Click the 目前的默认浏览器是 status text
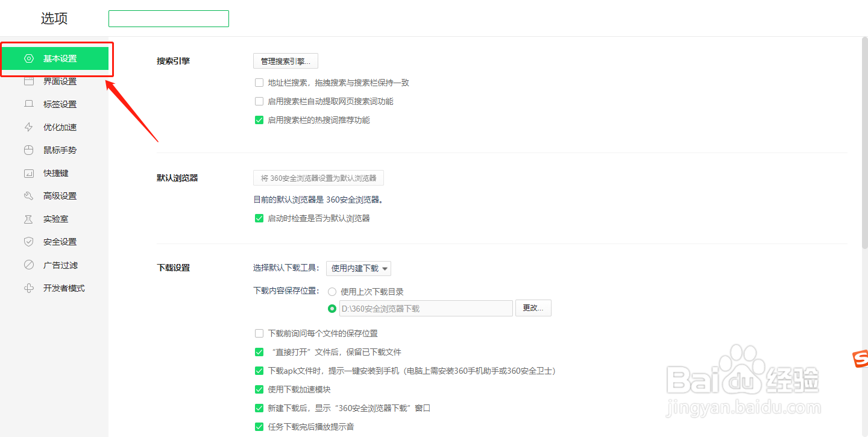Viewport: 868px width, 437px height. (318, 200)
